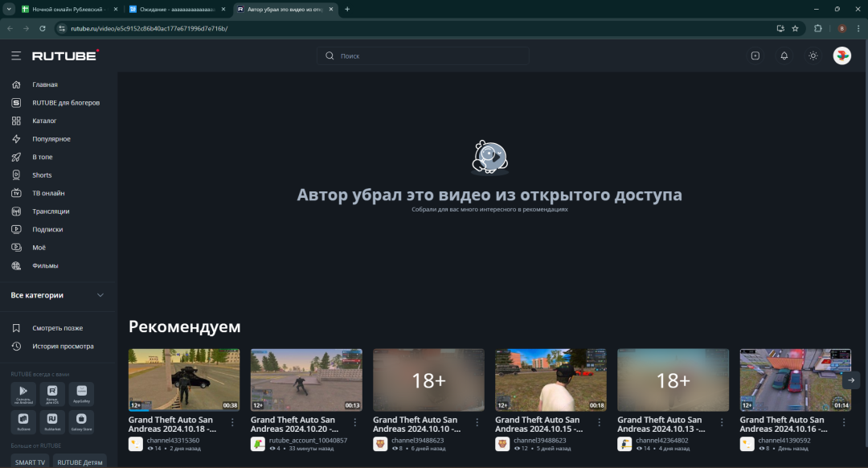
Task: Open the browser tab search dropdown arrow
Action: (9, 9)
